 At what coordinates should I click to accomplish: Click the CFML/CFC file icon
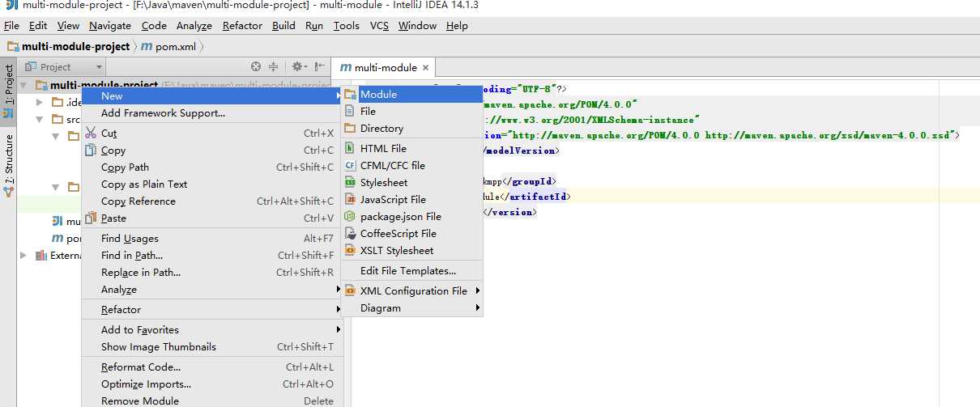[x=351, y=165]
